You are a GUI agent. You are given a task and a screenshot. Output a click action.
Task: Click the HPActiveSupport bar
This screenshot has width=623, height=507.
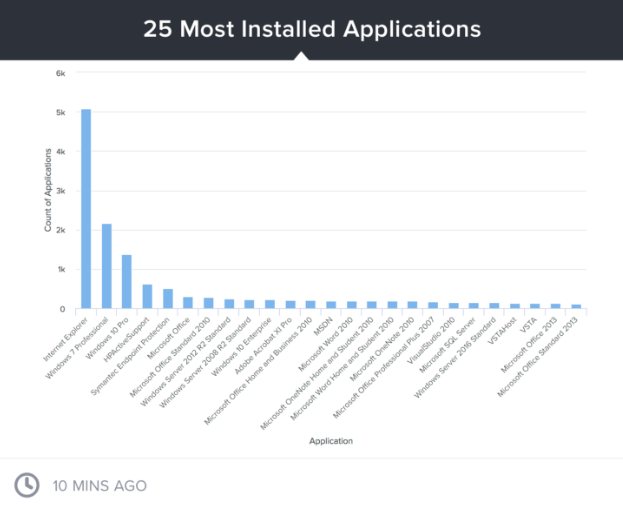click(147, 296)
